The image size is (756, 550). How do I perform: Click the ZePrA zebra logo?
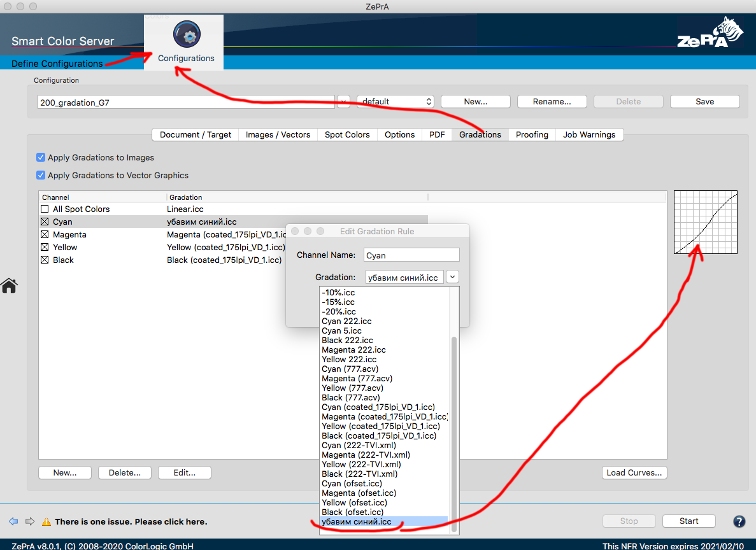710,32
